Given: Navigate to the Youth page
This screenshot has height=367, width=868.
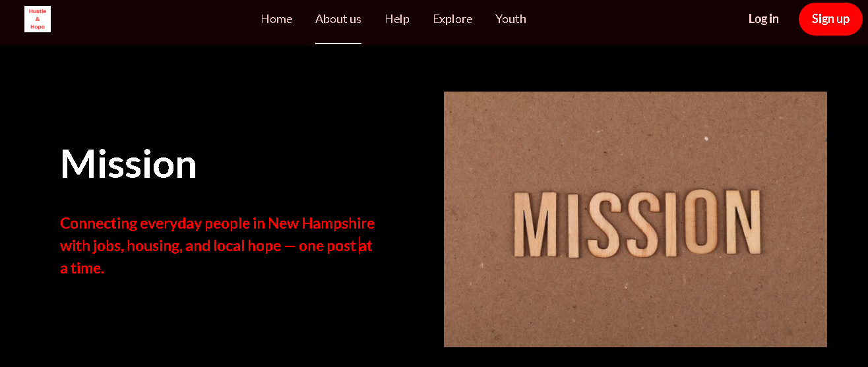Looking at the screenshot, I should [x=511, y=19].
